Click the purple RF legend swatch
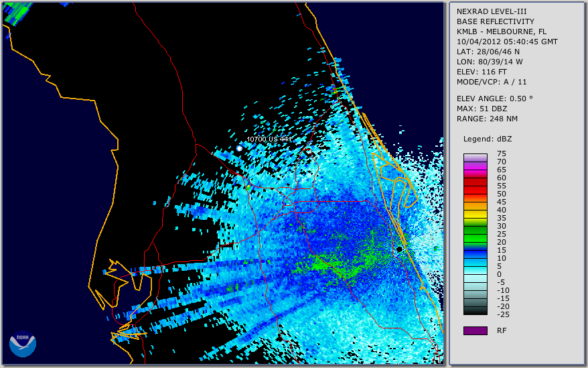Screen dimensions: 588x368 click(475, 330)
